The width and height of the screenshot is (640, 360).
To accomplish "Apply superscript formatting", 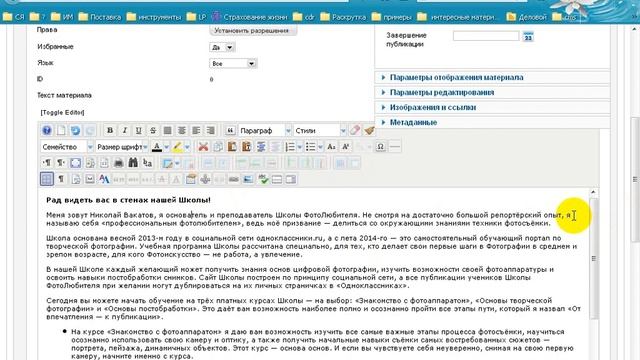I will tap(345, 147).
